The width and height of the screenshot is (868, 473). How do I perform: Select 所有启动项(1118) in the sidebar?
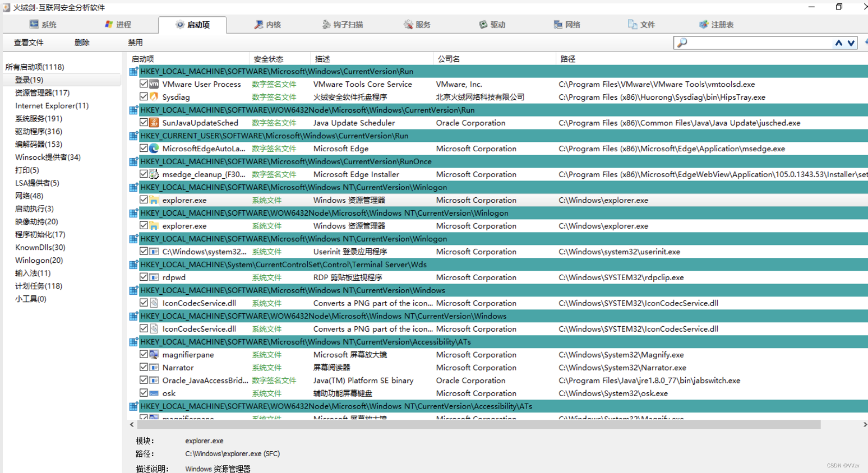point(35,67)
